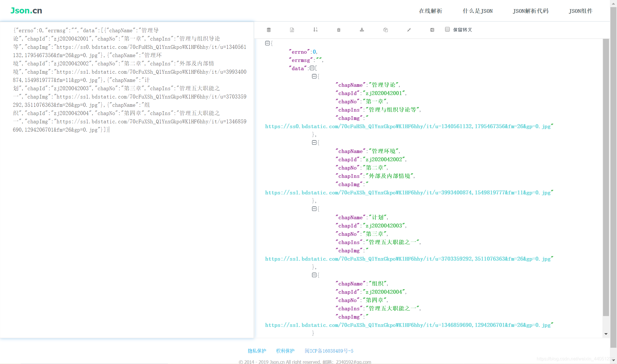Click the compress arrows icon
617x364 pixels.
(409, 30)
